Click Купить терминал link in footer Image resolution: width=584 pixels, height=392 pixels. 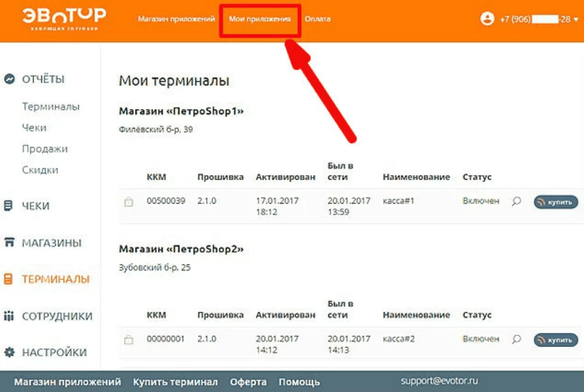[x=175, y=382]
